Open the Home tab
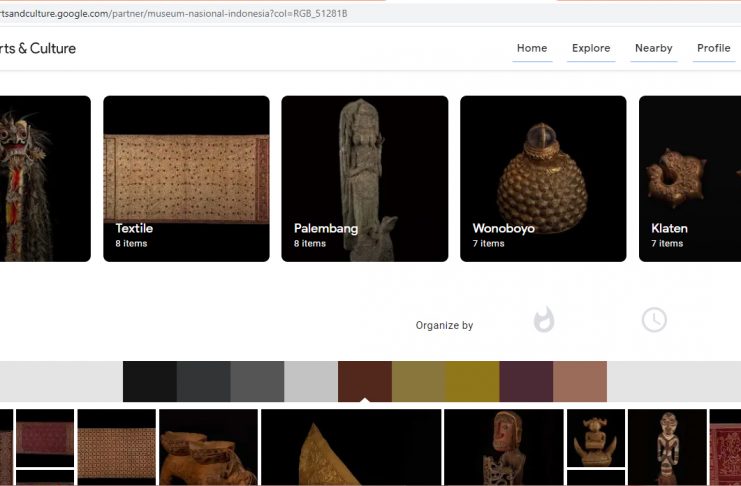This screenshot has width=741, height=486. pyautogui.click(x=532, y=48)
